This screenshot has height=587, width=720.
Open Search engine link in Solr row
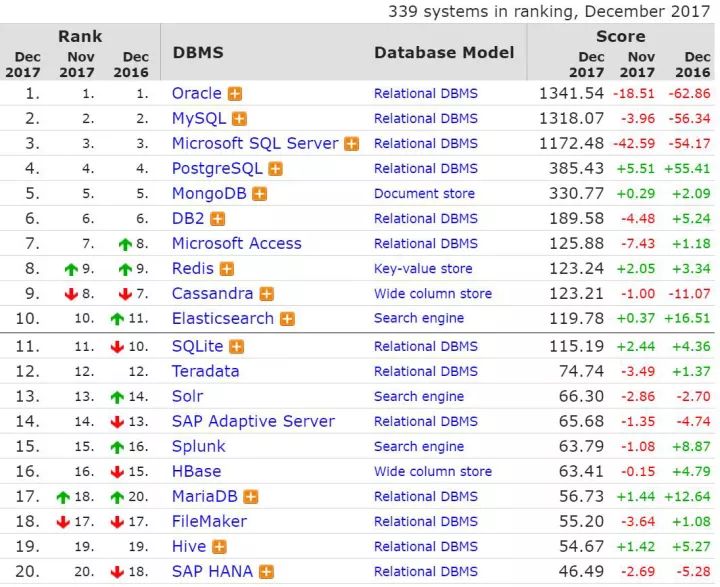coord(419,396)
